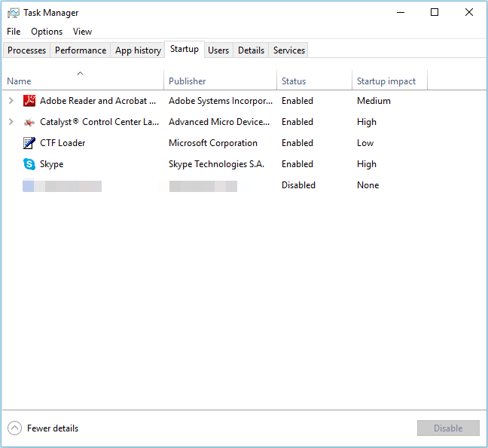Click the blue Skype icon
488x448 pixels.
29,164
